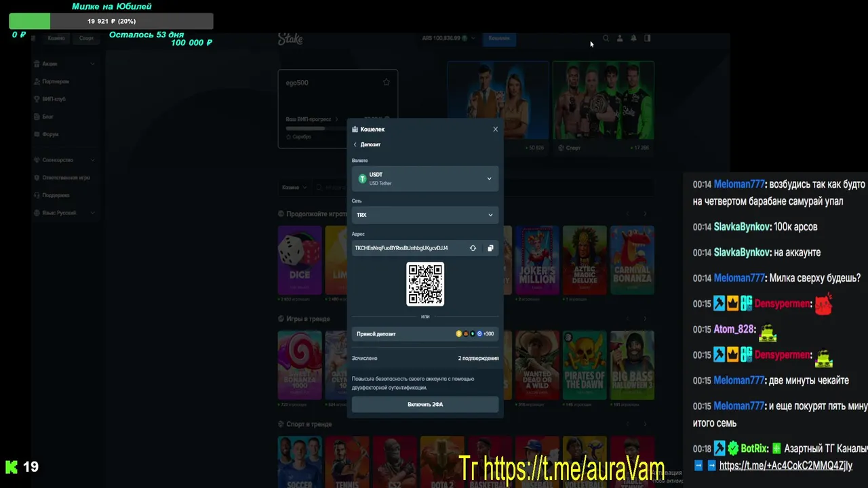Screen dimensions: 868x488
Task: Close the Кошелек wallet dialog
Action: 495,129
